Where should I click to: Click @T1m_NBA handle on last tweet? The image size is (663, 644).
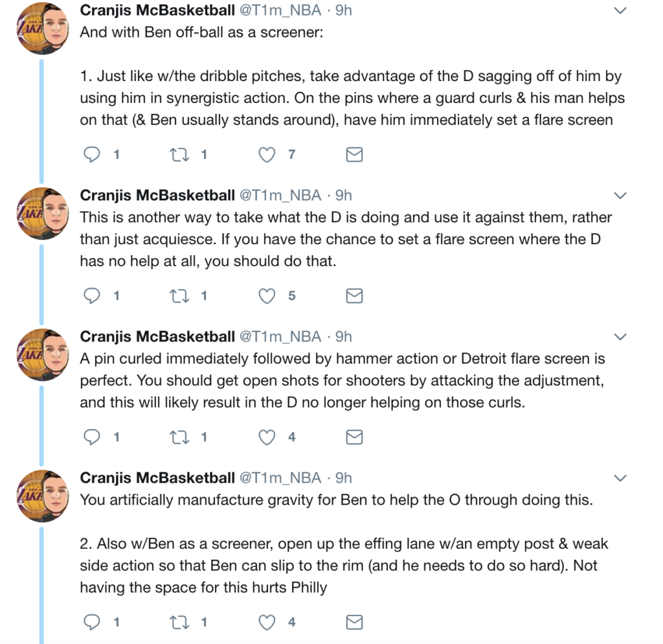pos(280,478)
